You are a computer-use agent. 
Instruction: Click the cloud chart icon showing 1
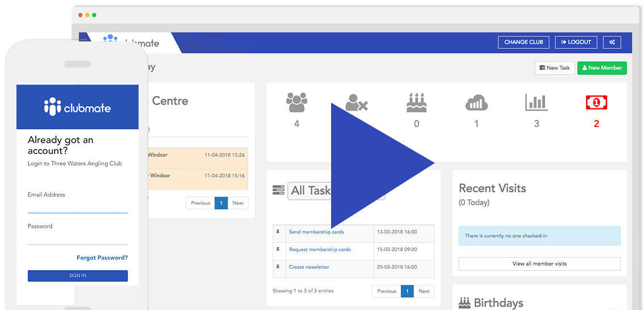(476, 103)
